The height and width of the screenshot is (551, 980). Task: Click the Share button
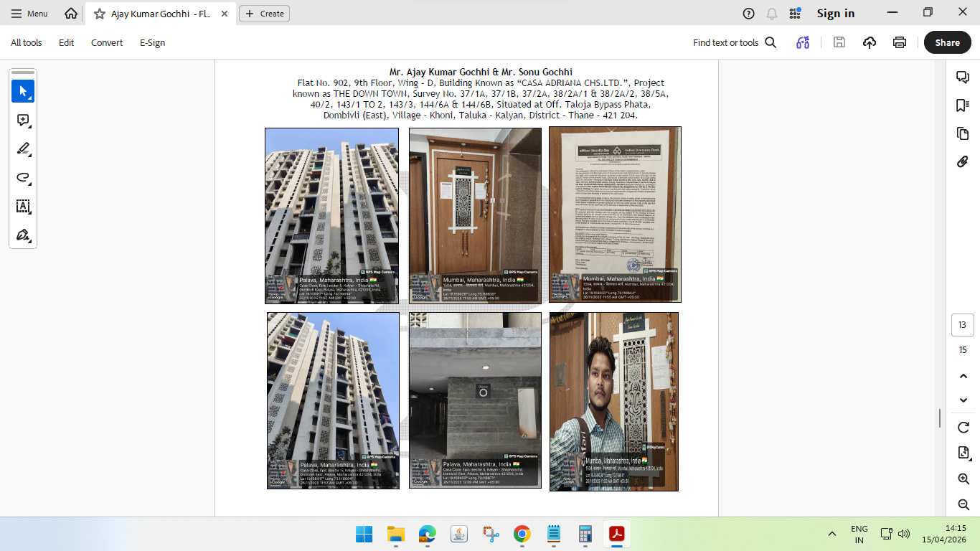pos(947,43)
